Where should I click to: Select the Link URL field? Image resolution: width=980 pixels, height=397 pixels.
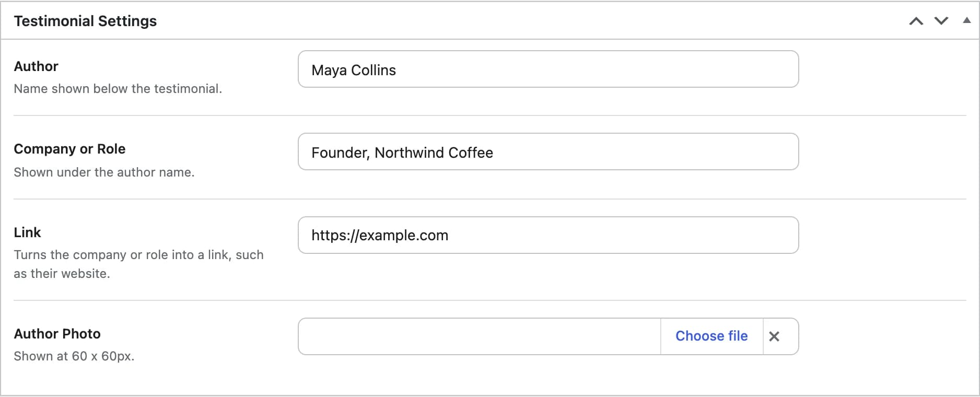point(548,235)
